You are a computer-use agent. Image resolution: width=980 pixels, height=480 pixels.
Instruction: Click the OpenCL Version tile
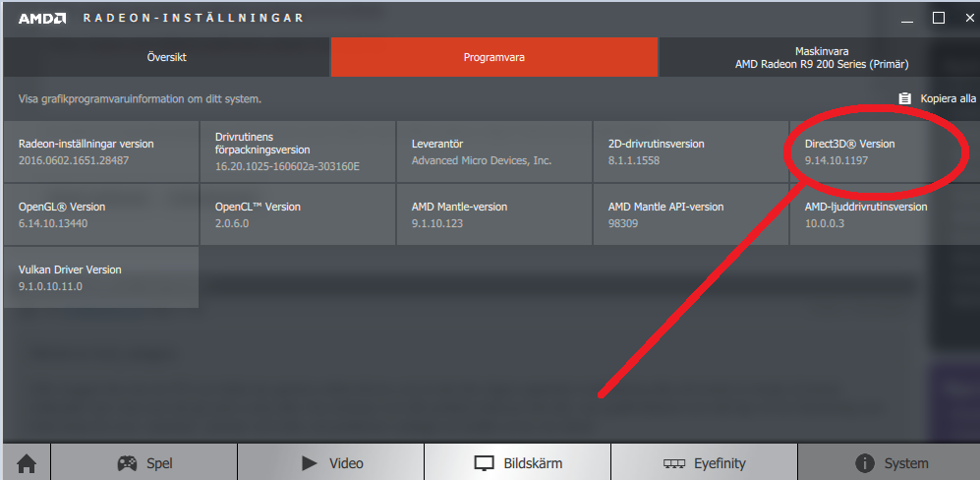pyautogui.click(x=298, y=214)
